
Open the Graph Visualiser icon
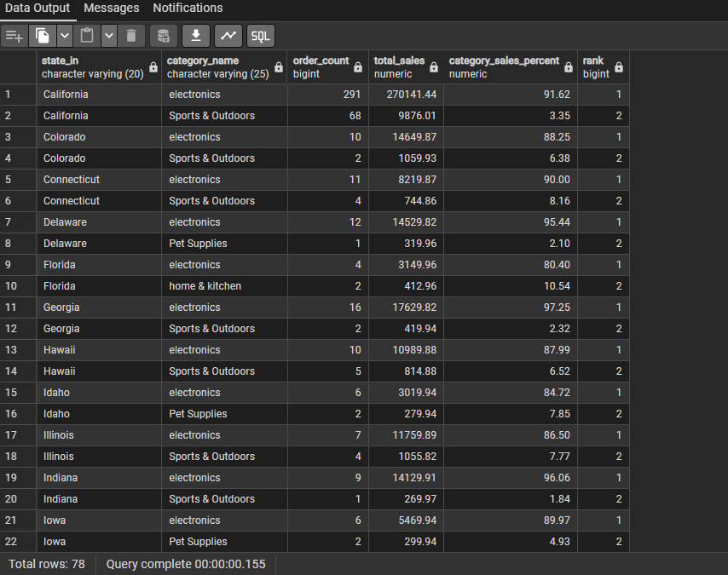pos(228,36)
